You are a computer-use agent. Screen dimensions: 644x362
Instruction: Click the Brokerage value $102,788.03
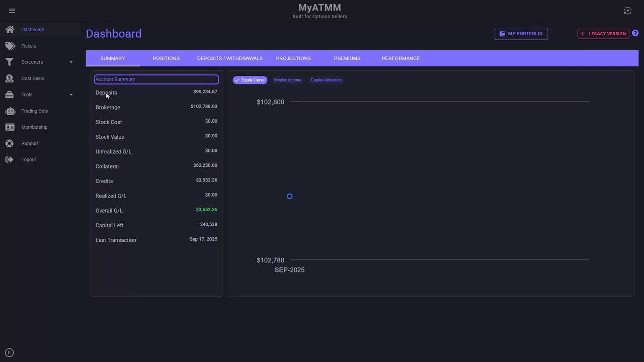tap(204, 107)
